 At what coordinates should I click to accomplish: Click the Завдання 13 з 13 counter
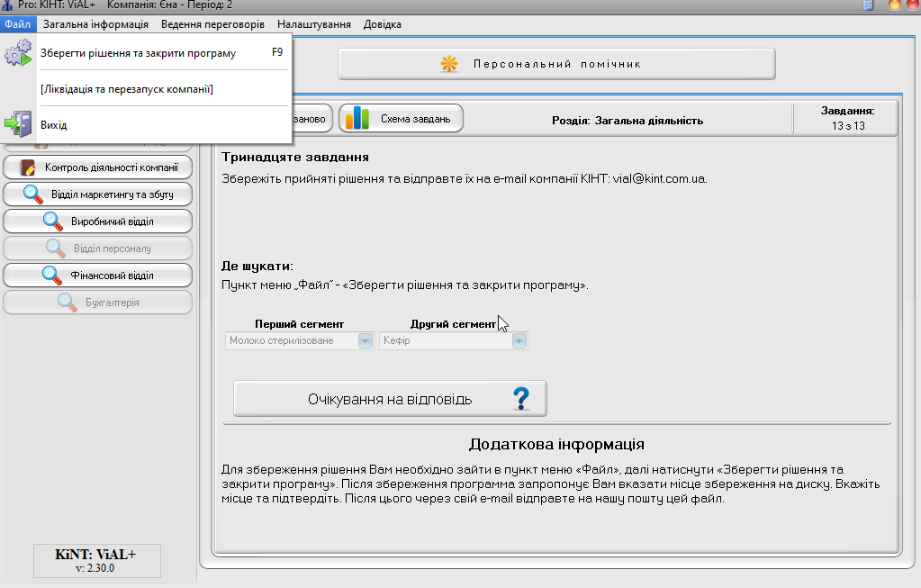[x=847, y=118]
